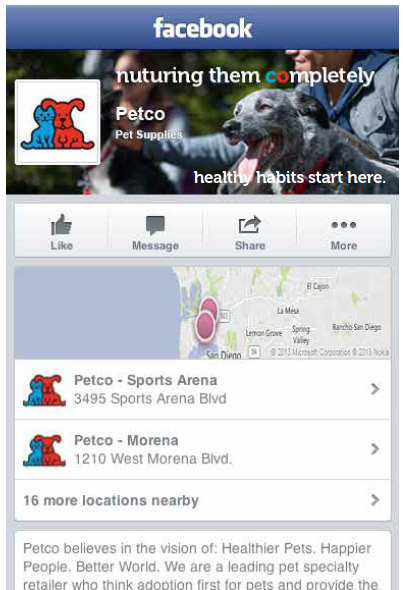Open the dog cover photo

[202, 122]
